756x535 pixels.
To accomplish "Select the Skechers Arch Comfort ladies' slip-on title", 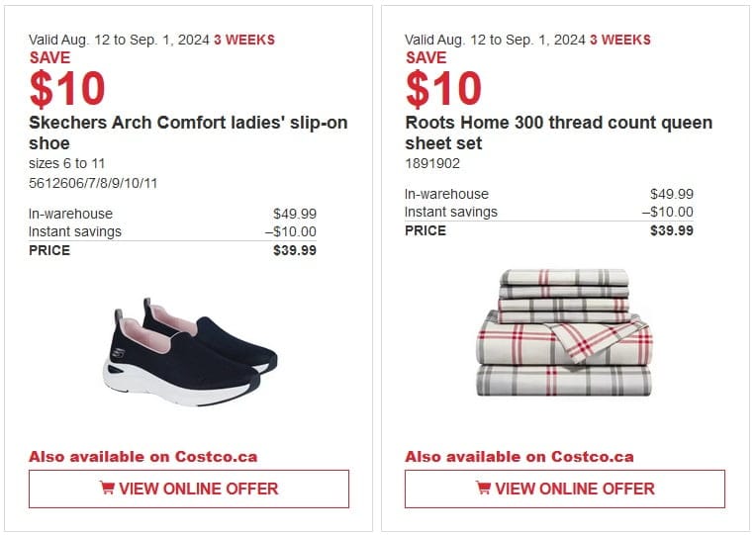I will pyautogui.click(x=188, y=133).
